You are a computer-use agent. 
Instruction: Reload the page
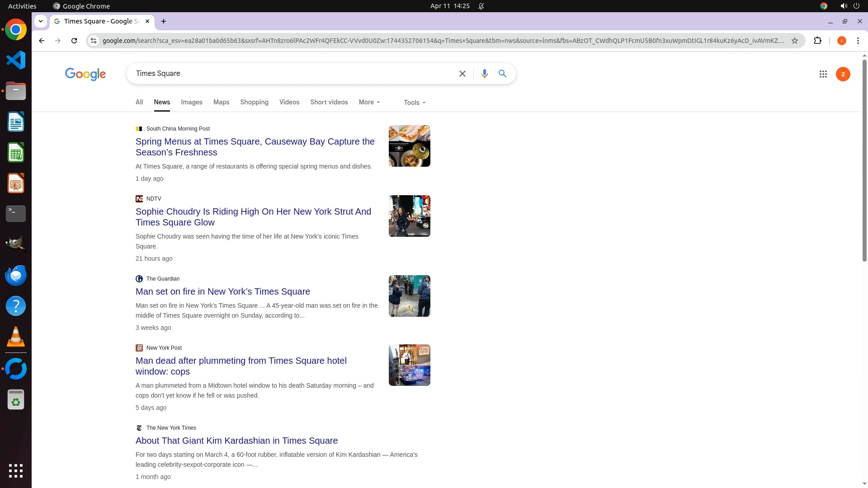(x=74, y=41)
